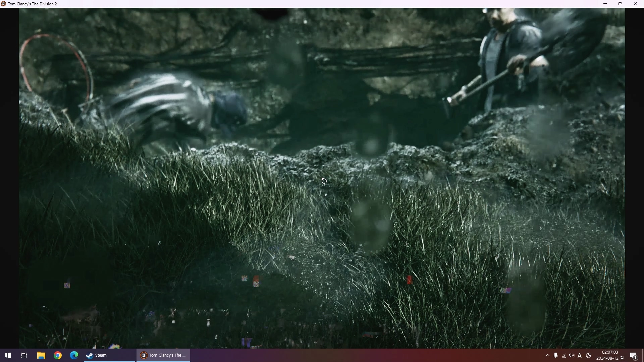Restore down the game window
The width and height of the screenshot is (644, 362).
point(620,4)
